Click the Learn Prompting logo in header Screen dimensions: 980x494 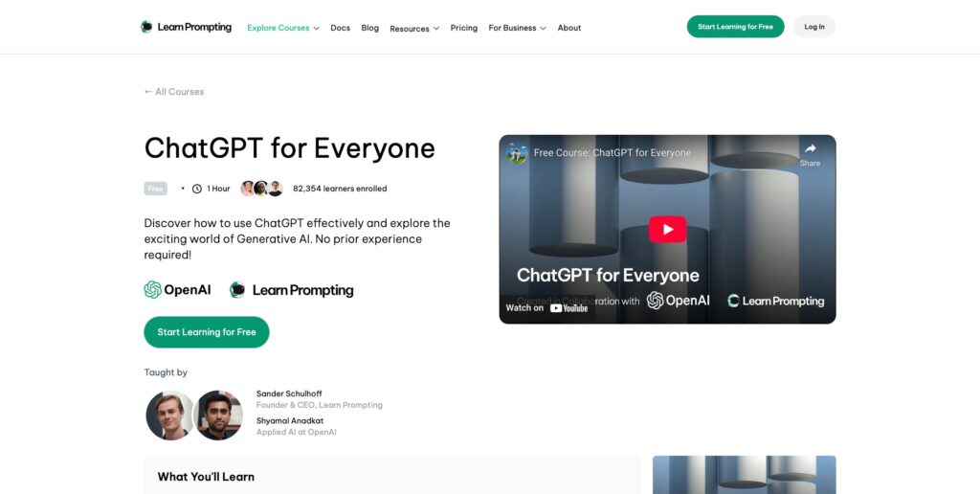tap(186, 27)
